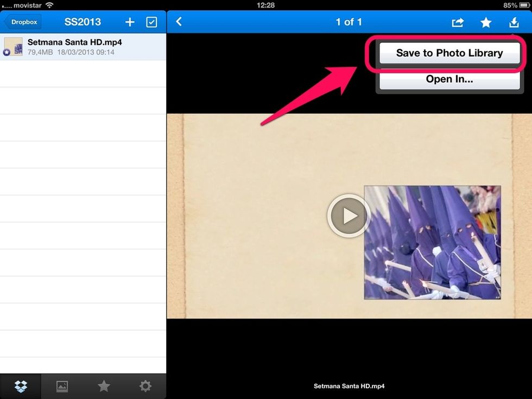This screenshot has width=532, height=399.
Task: Tap the Dropbox back button
Action: click(23, 22)
